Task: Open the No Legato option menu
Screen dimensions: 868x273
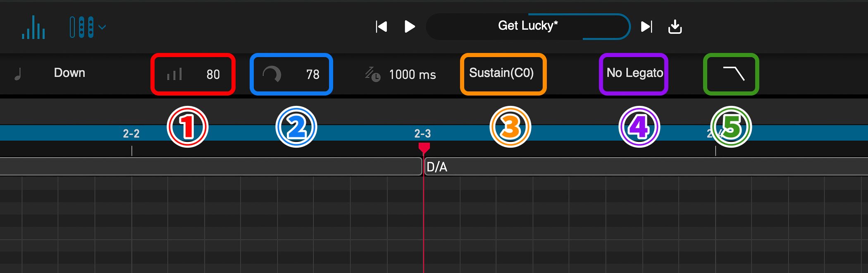Action: tap(634, 73)
